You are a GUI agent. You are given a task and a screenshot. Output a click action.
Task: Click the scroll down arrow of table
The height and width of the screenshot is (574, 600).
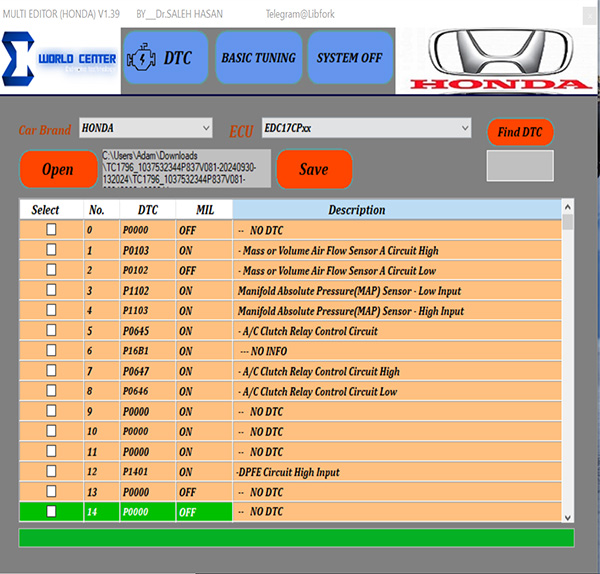click(x=568, y=517)
